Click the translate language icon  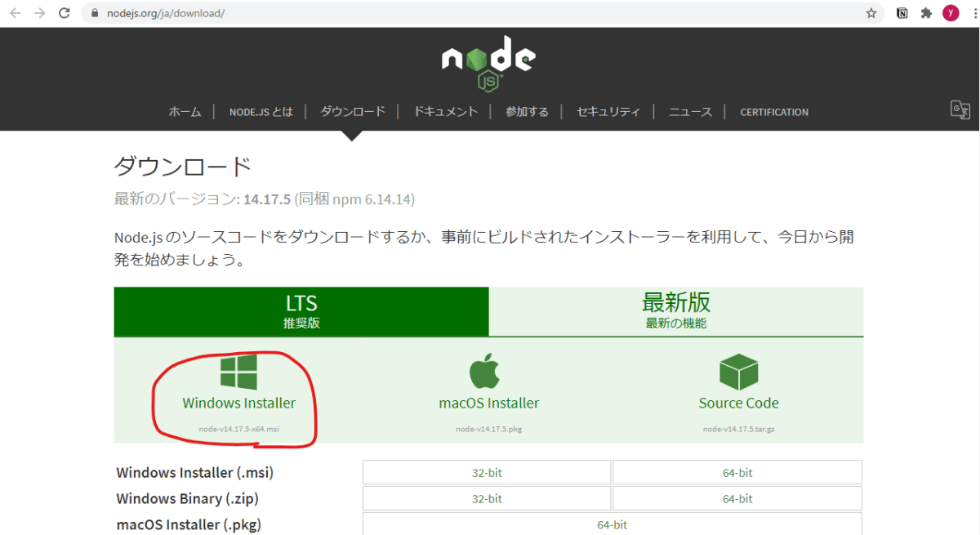(x=960, y=110)
